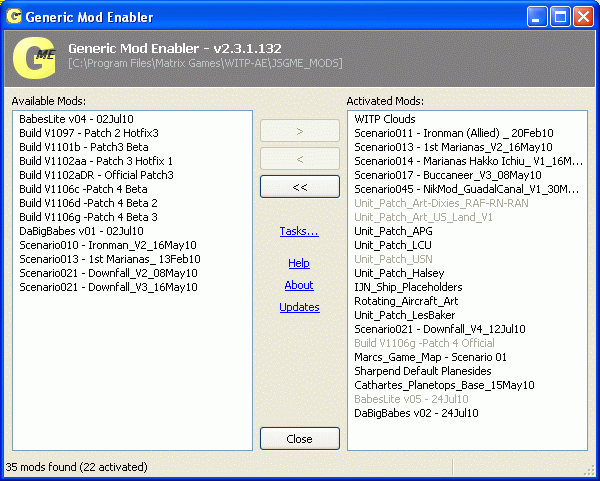Select 'Build V1102aDR - Official Patch3'

96,175
